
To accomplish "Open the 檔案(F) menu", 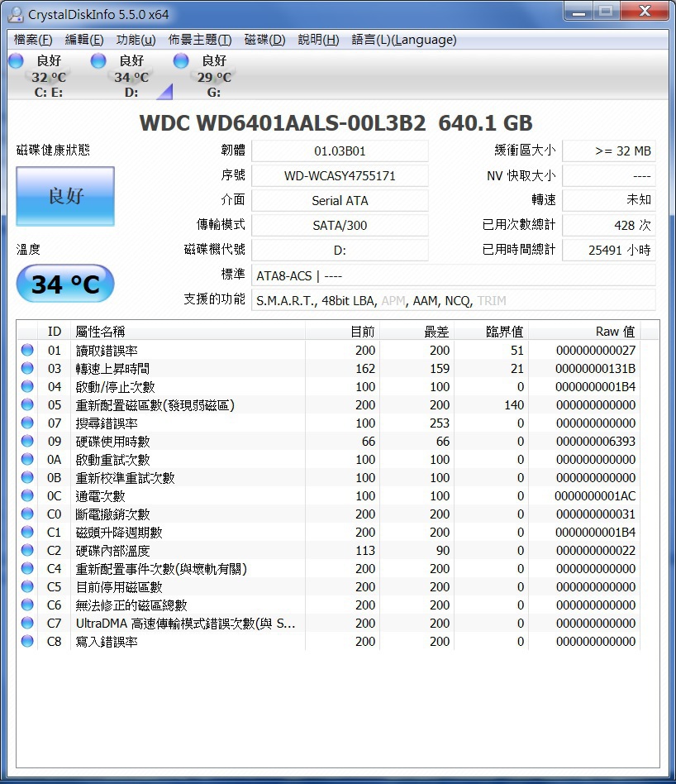I will [33, 40].
